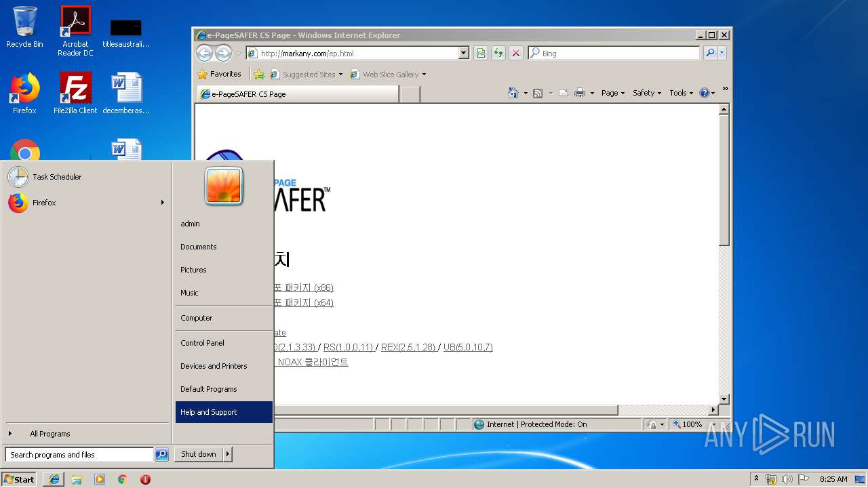Open Default Programs
The height and width of the screenshot is (488, 868).
tap(224, 389)
